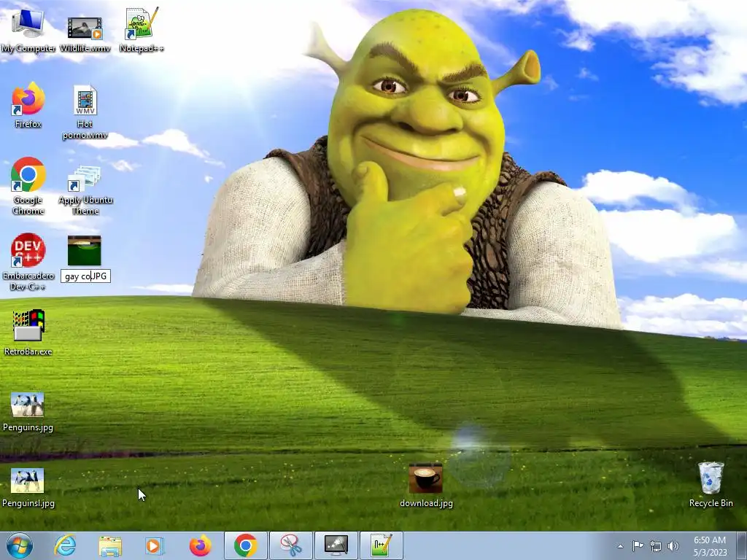Switch to Google Chrome in the taskbar
This screenshot has width=747, height=560.
246,545
